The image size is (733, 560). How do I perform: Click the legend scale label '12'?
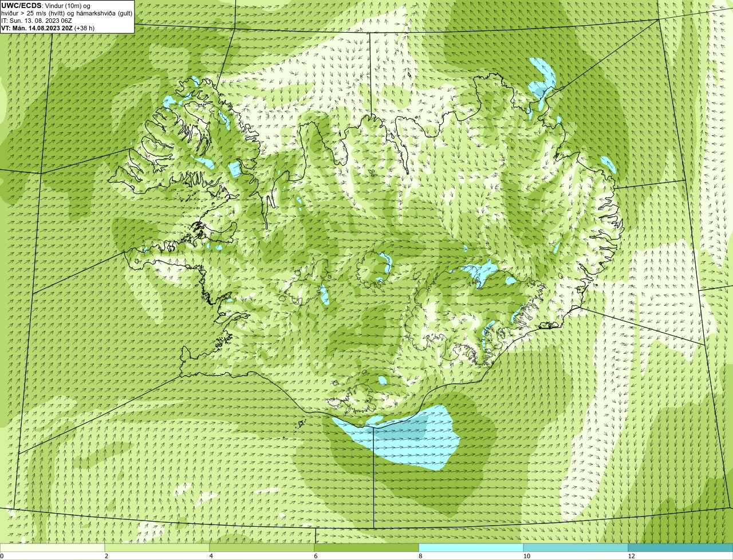(x=630, y=556)
